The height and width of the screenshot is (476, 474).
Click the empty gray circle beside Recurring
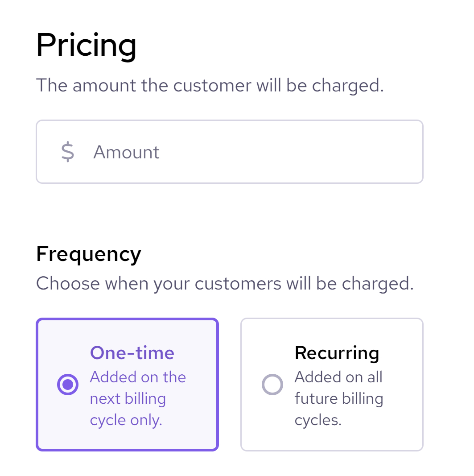[x=272, y=384]
